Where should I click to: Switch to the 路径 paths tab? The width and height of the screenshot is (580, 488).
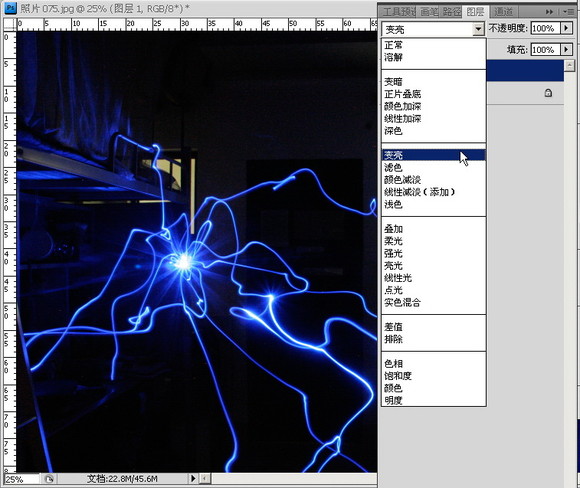pyautogui.click(x=452, y=12)
